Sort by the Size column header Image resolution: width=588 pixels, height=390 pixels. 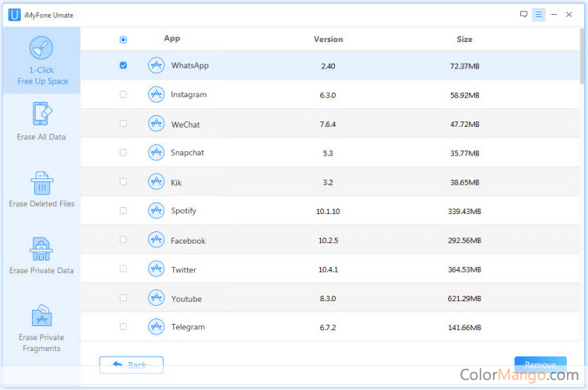[464, 39]
